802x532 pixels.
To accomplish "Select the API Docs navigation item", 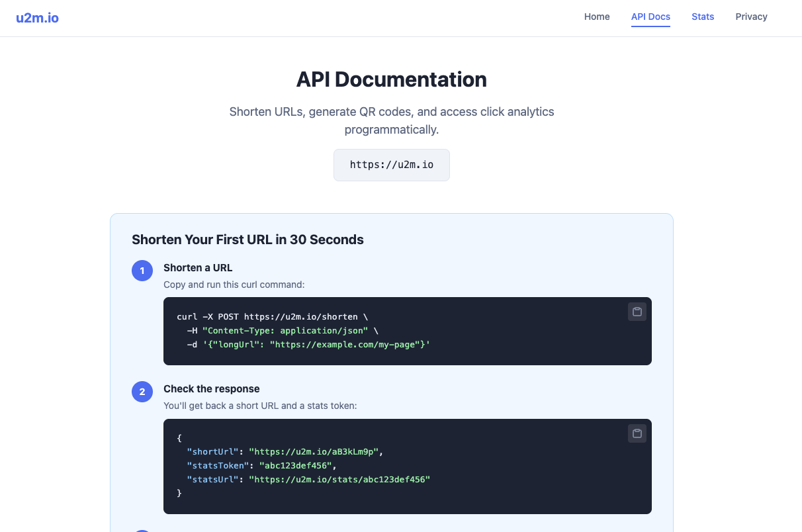I will pyautogui.click(x=650, y=17).
